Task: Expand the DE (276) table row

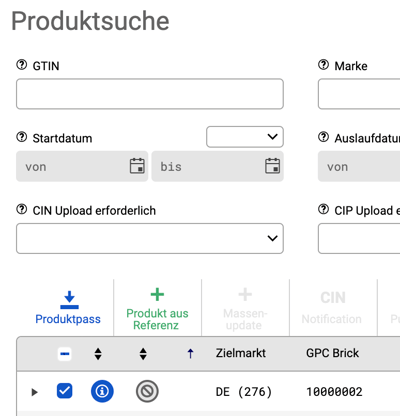Action: 34,392
